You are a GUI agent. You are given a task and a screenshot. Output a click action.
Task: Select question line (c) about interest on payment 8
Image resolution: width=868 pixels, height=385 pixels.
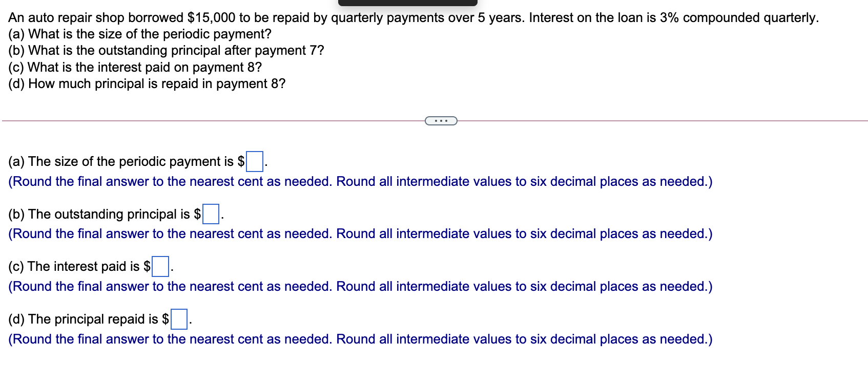click(135, 67)
